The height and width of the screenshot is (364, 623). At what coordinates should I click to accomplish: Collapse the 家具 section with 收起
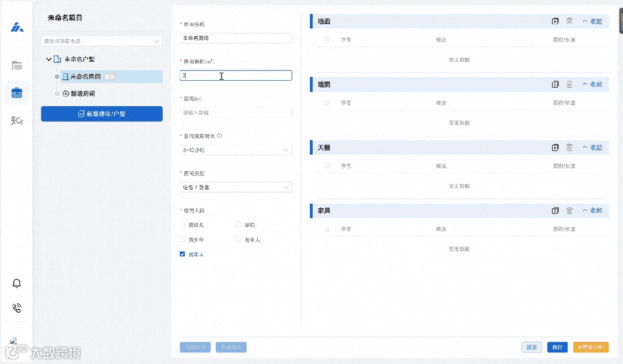click(592, 210)
